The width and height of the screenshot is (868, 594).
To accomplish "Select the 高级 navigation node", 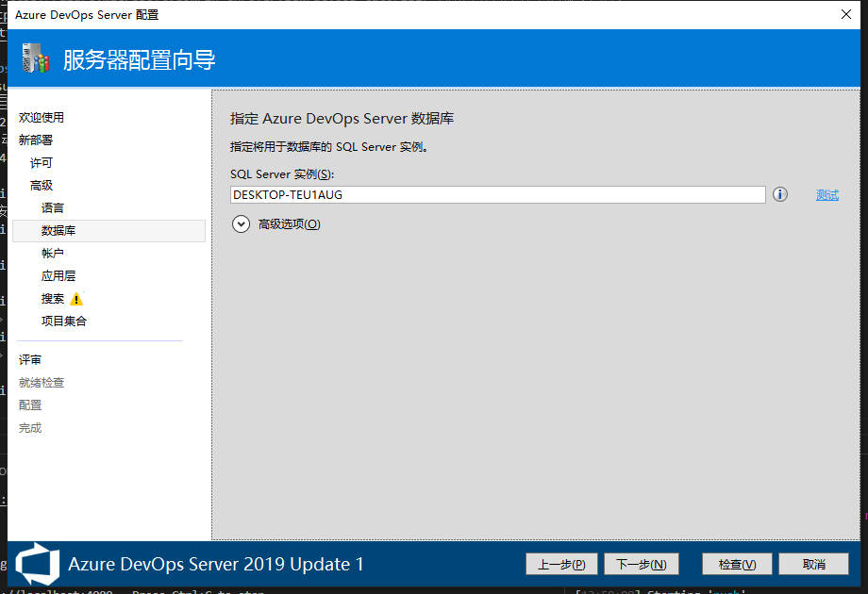I will [42, 186].
